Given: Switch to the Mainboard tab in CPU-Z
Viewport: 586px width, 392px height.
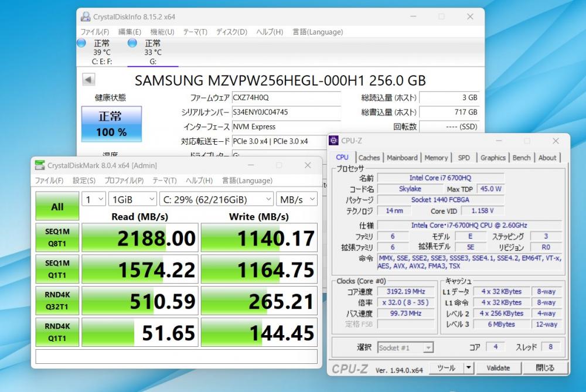Looking at the screenshot, I should 402,158.
